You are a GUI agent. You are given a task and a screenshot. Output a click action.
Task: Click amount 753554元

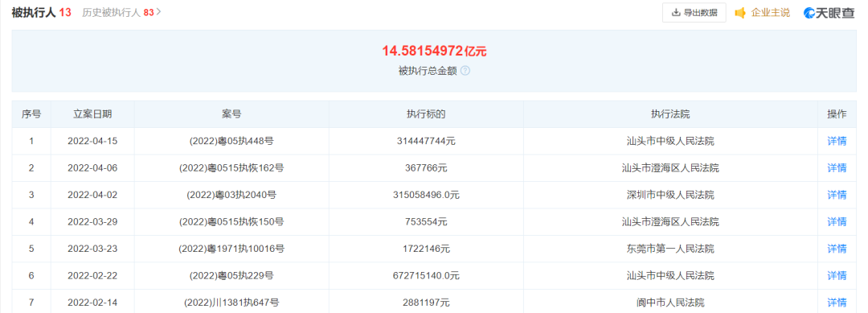coord(426,221)
